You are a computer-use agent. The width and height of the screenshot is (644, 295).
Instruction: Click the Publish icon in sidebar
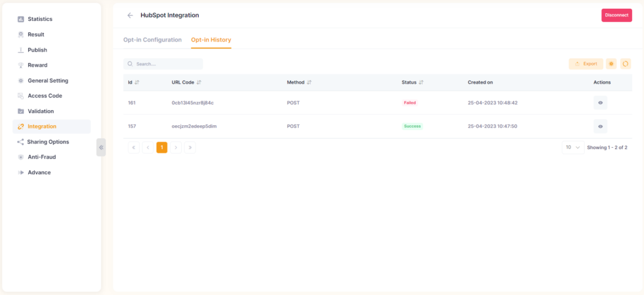21,50
